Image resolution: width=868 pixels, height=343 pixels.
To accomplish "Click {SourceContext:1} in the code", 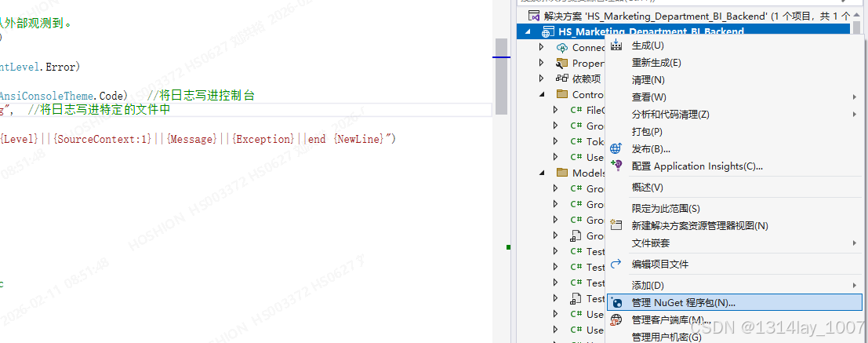I will click(103, 139).
